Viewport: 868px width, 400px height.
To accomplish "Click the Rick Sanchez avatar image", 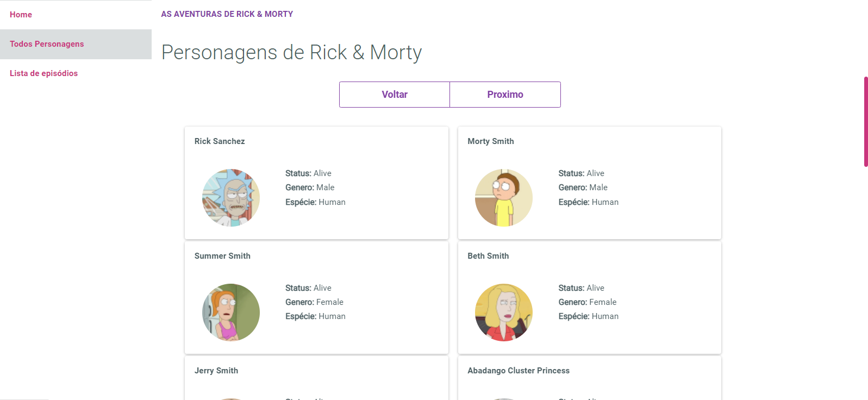I will point(230,197).
